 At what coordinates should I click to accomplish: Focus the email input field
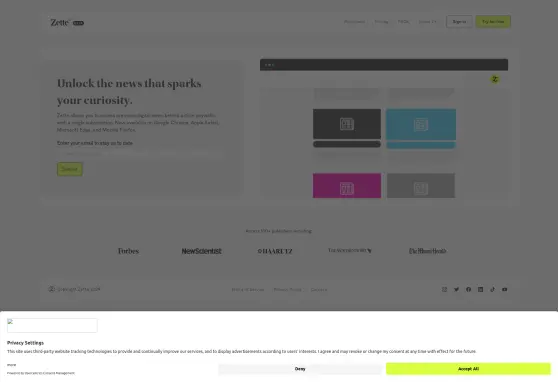(x=141, y=153)
